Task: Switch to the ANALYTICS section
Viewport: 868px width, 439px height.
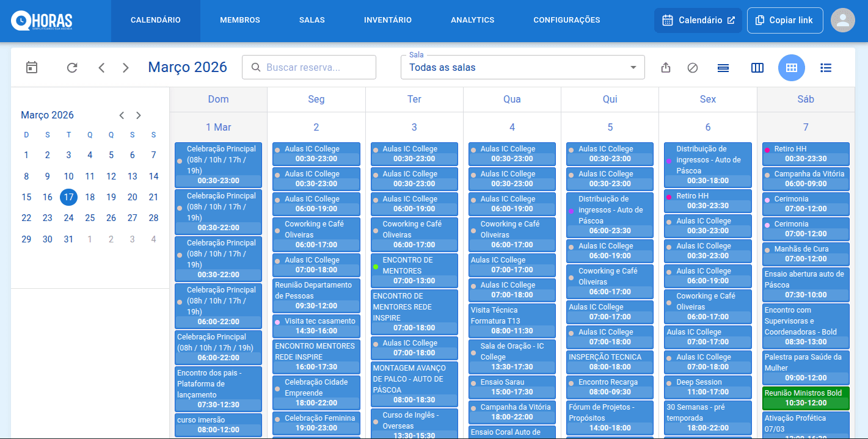Action: coord(472,20)
